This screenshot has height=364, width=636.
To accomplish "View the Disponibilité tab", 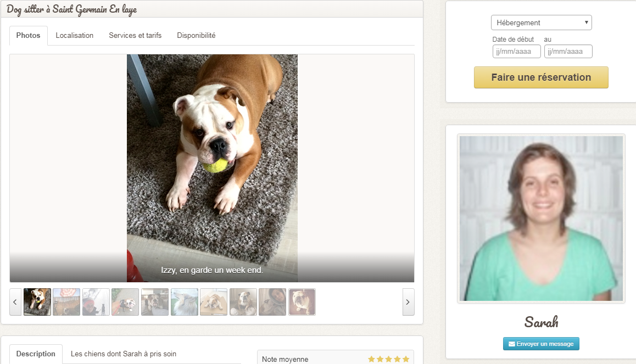I will pos(196,35).
